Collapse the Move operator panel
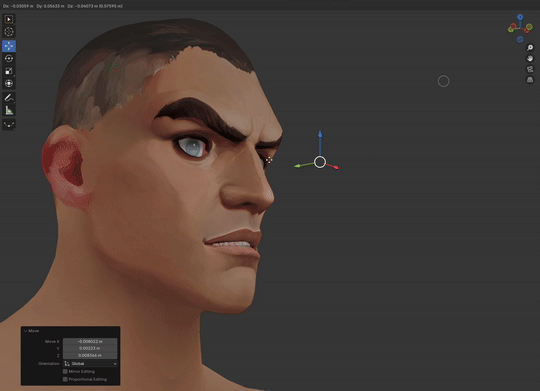 pyautogui.click(x=25, y=331)
